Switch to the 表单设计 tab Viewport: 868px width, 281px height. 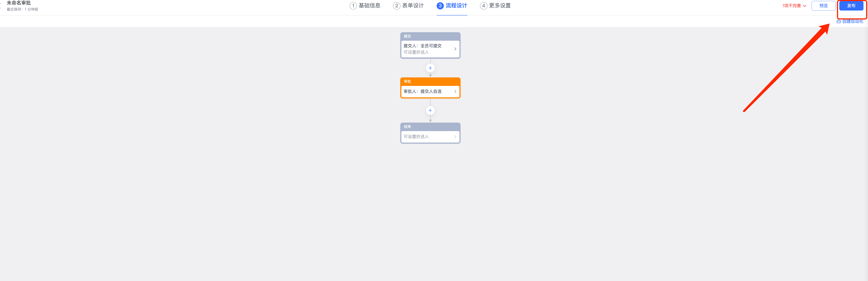(x=412, y=6)
